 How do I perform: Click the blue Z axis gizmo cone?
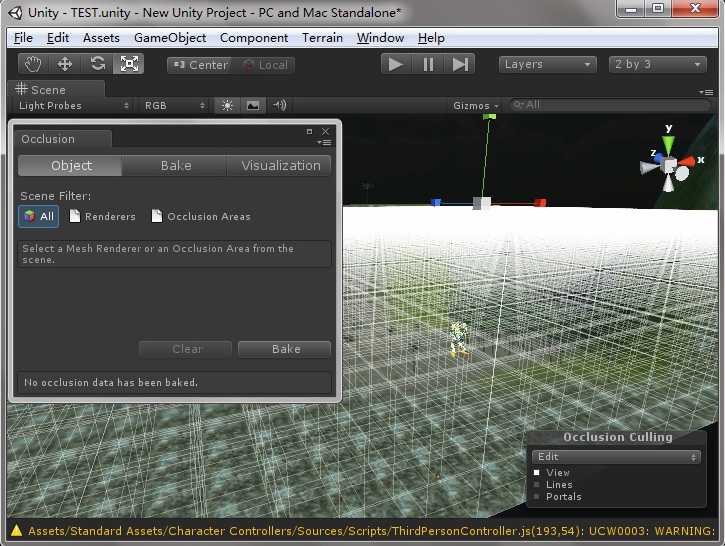pos(658,157)
